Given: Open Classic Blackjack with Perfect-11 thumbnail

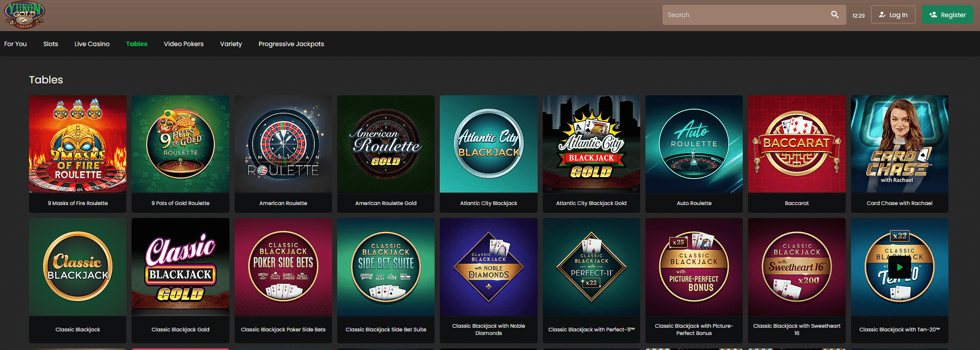Looking at the screenshot, I should pos(592,267).
